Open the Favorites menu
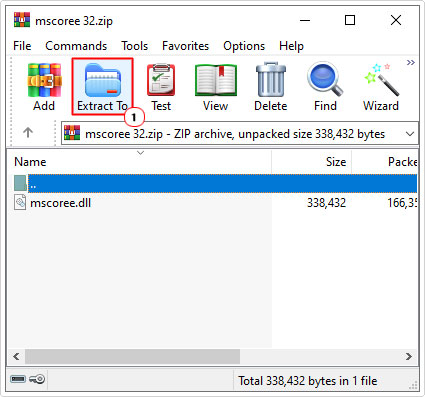Image resolution: width=425 pixels, height=397 pixels. 185,46
